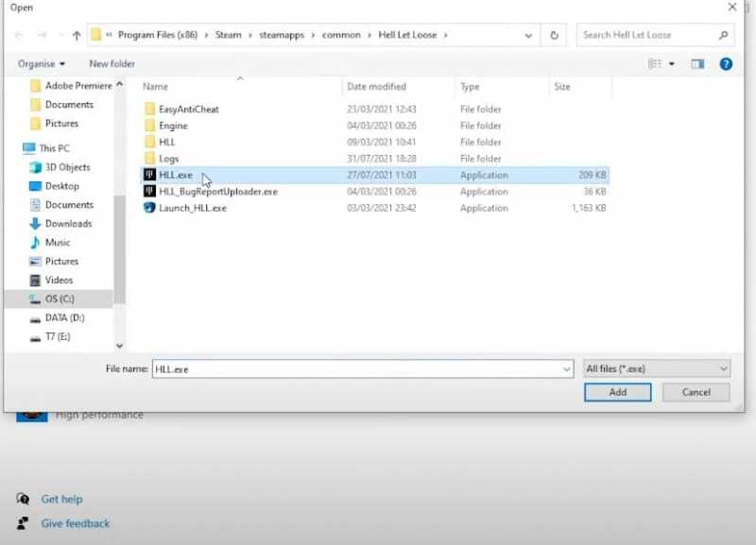Expand the File name combo box arrow
The width and height of the screenshot is (756, 545).
pos(566,369)
